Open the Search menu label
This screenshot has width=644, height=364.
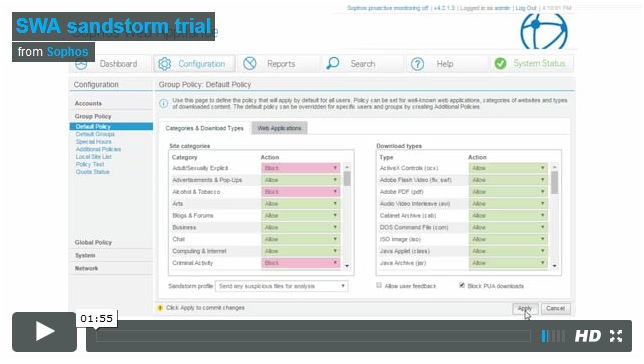[x=363, y=64]
